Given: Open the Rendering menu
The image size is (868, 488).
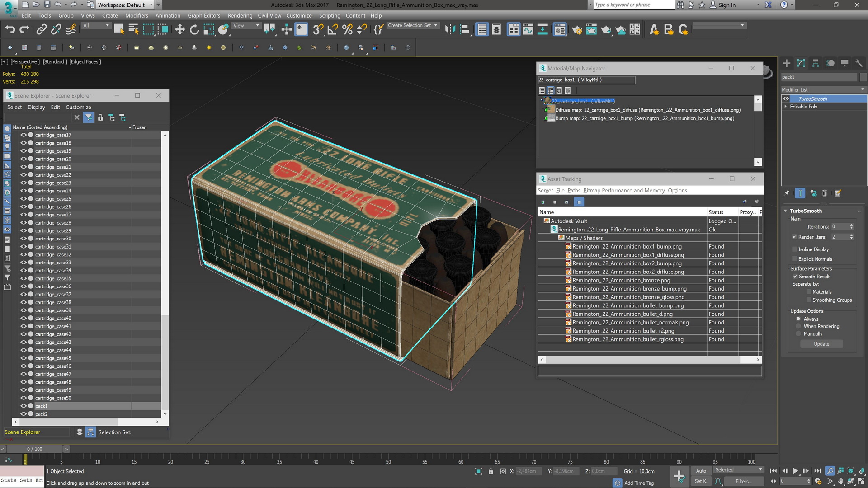Looking at the screenshot, I should coord(240,15).
